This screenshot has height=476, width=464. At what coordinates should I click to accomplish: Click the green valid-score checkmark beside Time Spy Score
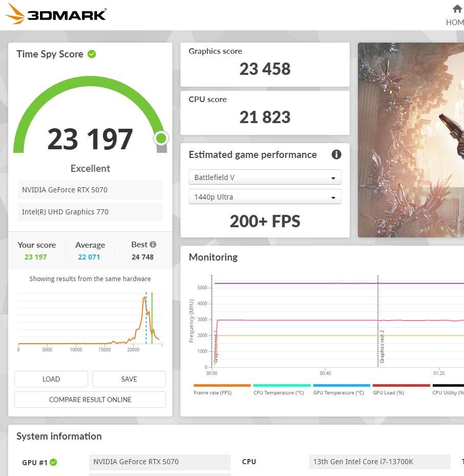click(x=92, y=54)
